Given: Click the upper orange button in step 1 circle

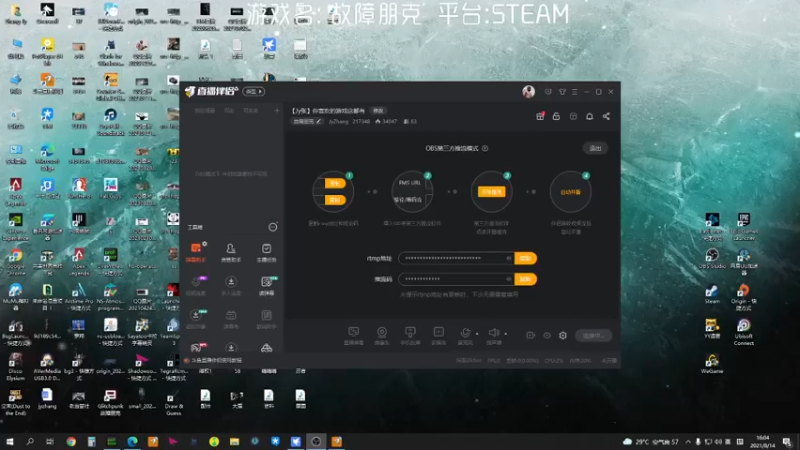Looking at the screenshot, I should click(x=335, y=183).
